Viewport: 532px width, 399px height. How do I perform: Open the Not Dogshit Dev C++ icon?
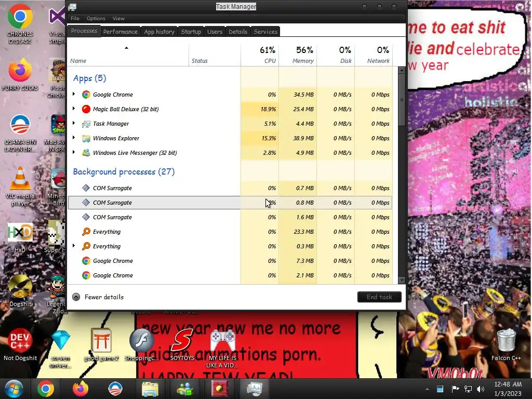pyautogui.click(x=20, y=345)
